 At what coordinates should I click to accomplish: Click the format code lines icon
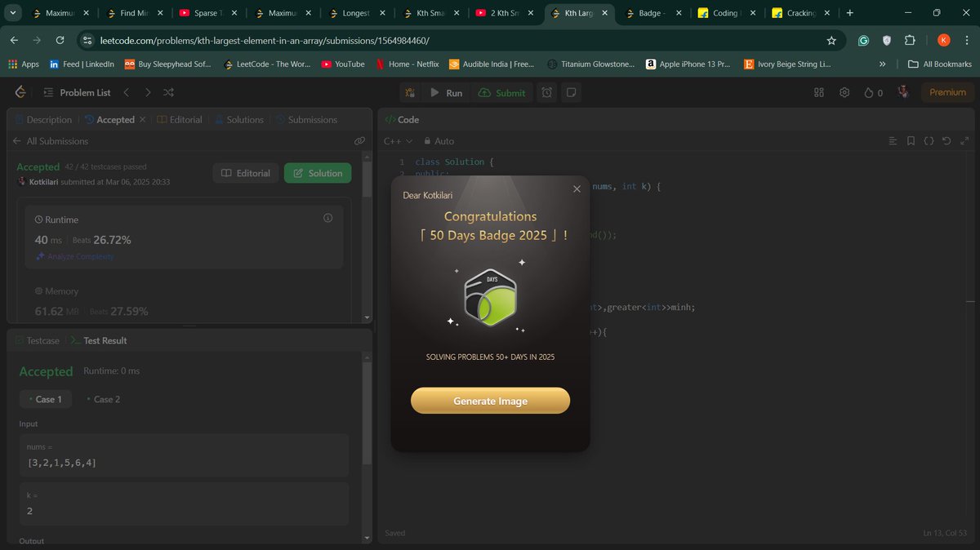[893, 141]
